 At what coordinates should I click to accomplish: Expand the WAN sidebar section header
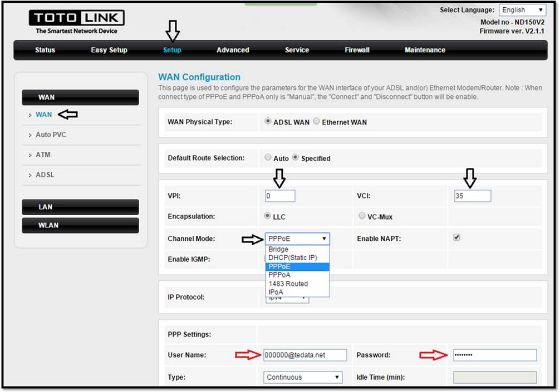click(x=80, y=97)
